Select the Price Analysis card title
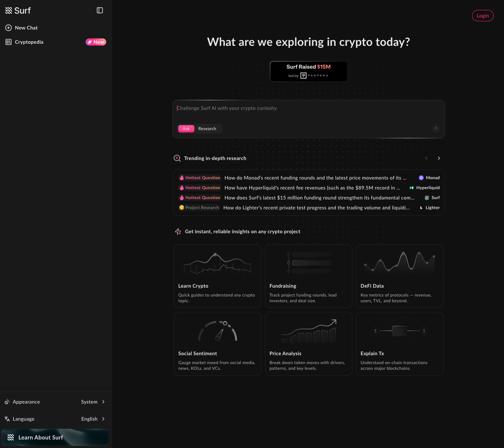 (285, 353)
